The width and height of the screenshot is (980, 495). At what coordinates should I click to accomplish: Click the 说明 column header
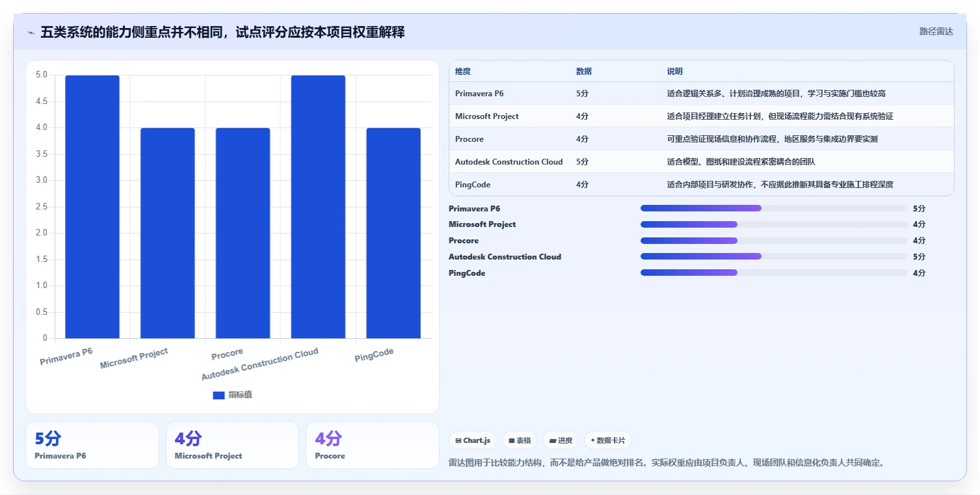[675, 72]
